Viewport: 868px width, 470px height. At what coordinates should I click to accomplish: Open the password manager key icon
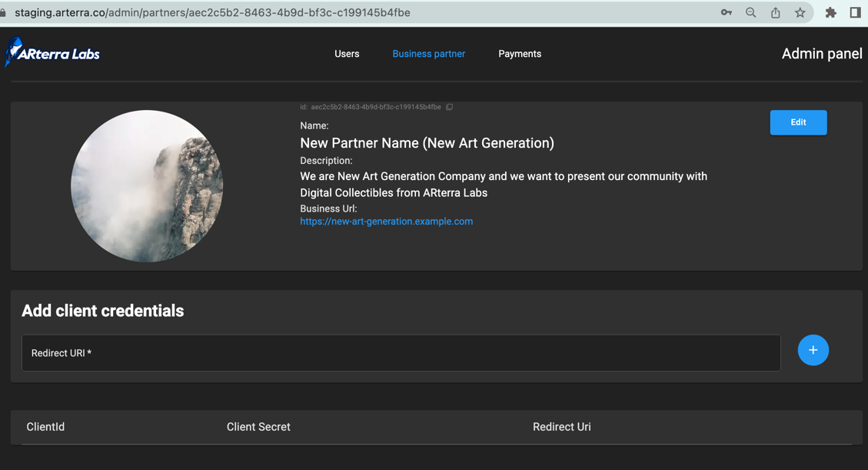coord(726,12)
